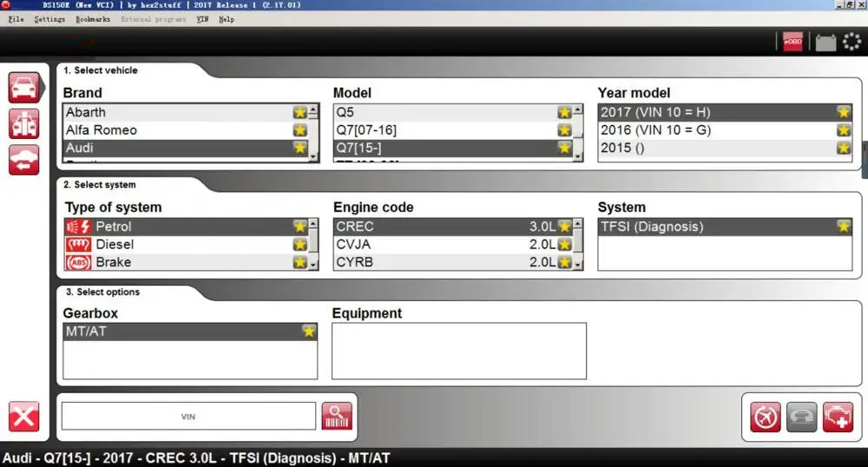Click Engine code list scroll down arrow
Viewport: 868px width, 467px height.
pyautogui.click(x=578, y=265)
